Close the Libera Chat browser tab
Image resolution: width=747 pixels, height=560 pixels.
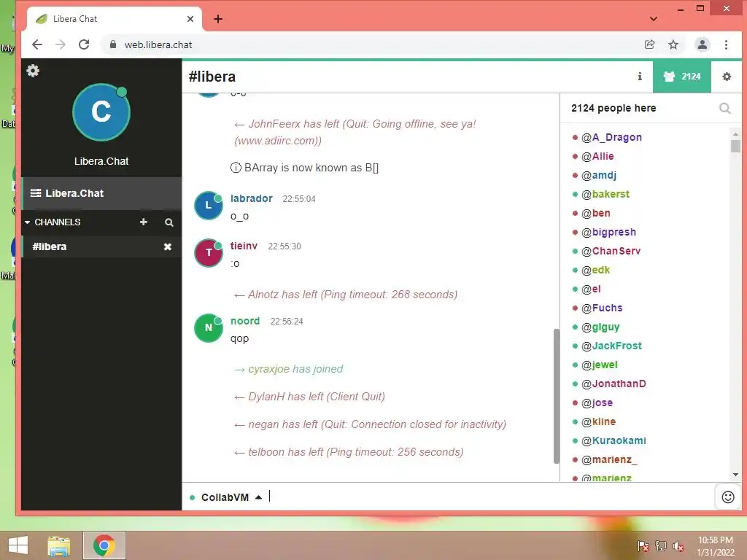coord(190,19)
